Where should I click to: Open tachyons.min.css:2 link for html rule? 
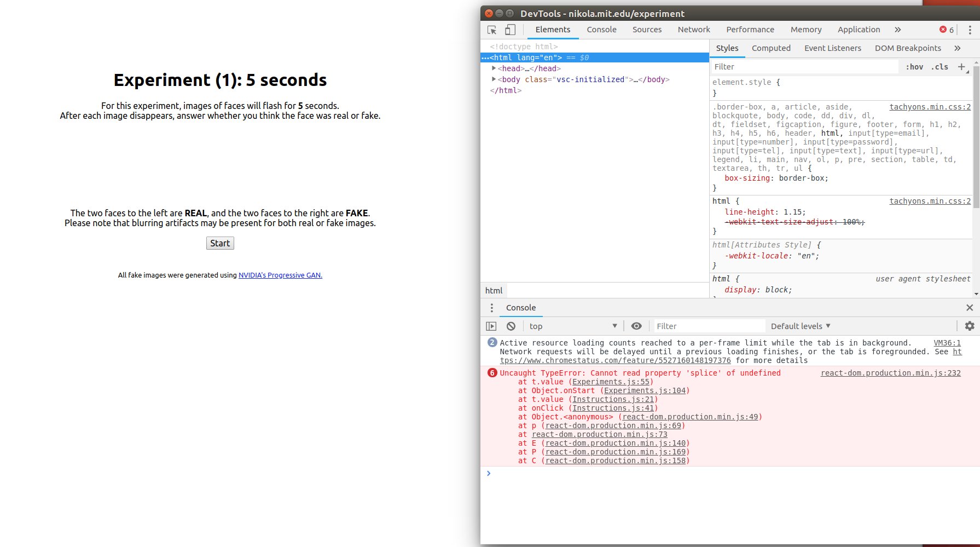930,201
